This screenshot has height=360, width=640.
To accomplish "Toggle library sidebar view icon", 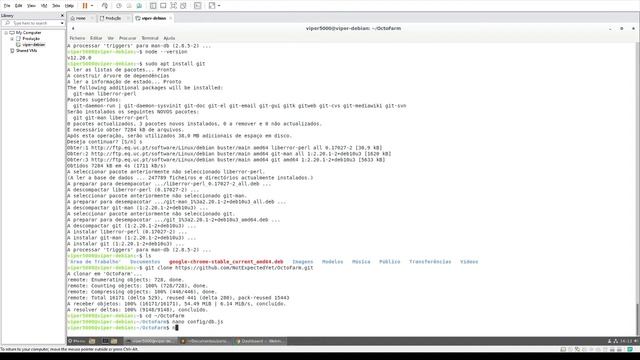I will point(153,6).
